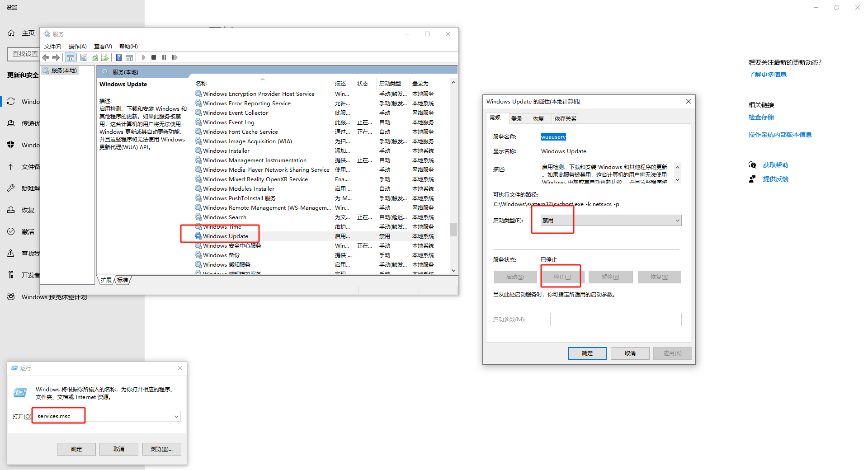This screenshot has height=470, width=868.
Task: Refresh the services list via toolbar icon
Action: pos(94,57)
